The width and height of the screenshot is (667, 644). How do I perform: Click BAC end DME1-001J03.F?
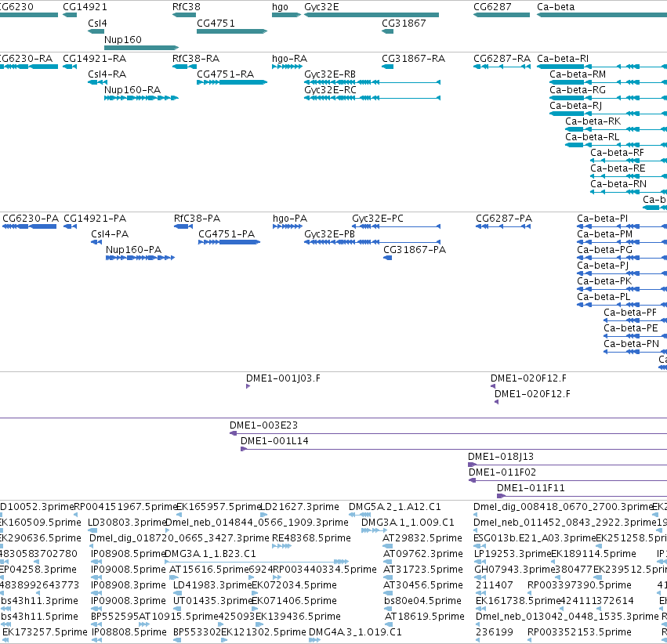pos(248,386)
